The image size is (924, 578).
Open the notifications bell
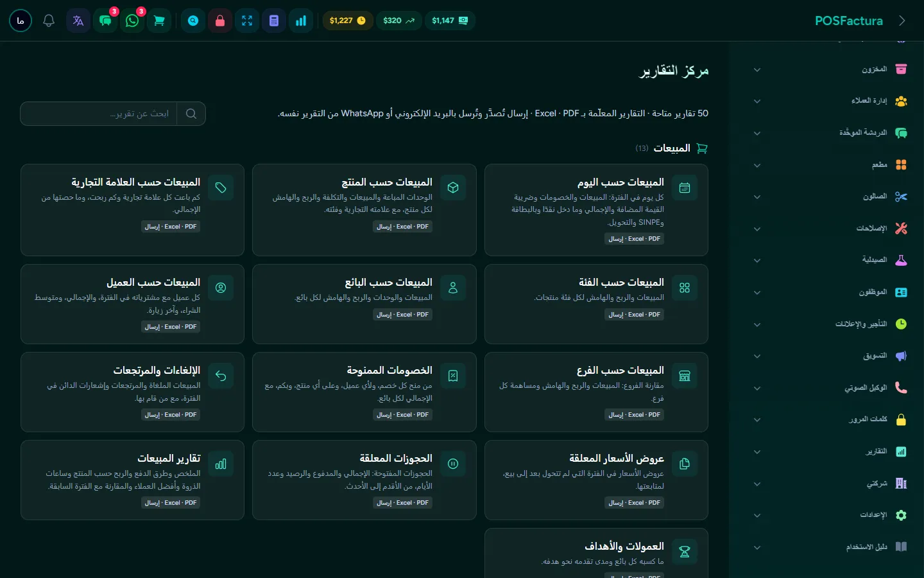pos(49,21)
